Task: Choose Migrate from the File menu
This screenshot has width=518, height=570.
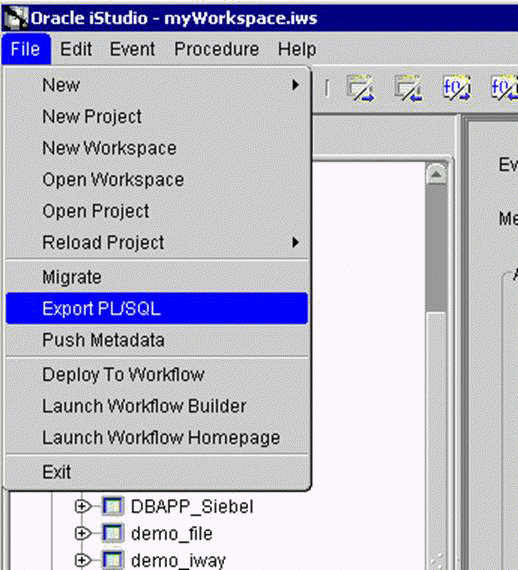Action: coord(157,277)
